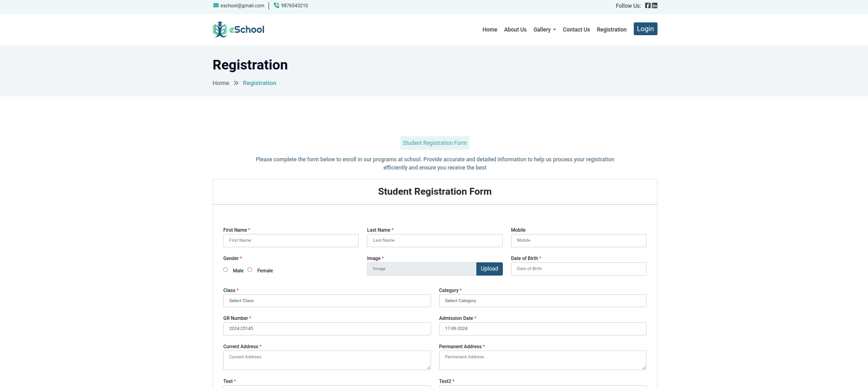Click the Upload image button
This screenshot has width=868, height=388.
pyautogui.click(x=489, y=269)
